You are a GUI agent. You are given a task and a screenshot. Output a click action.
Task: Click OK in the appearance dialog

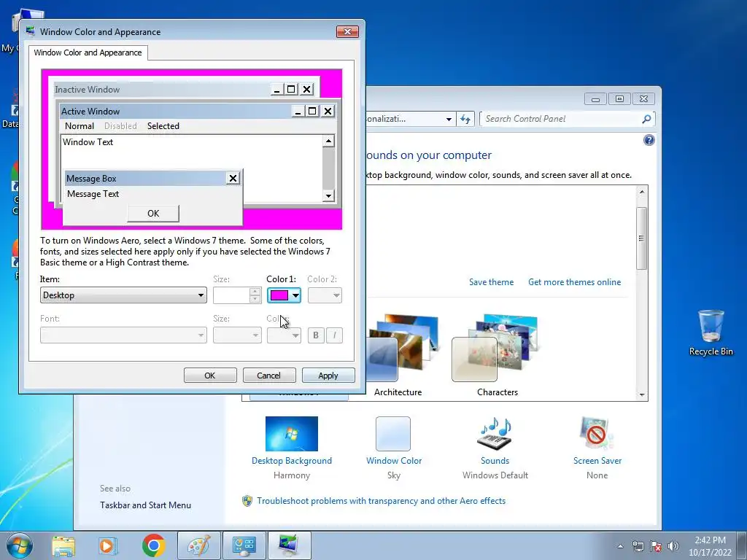click(x=210, y=376)
